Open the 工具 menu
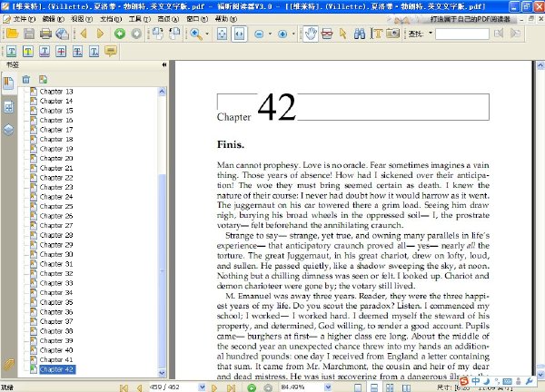The width and height of the screenshot is (545, 392). click(x=140, y=19)
